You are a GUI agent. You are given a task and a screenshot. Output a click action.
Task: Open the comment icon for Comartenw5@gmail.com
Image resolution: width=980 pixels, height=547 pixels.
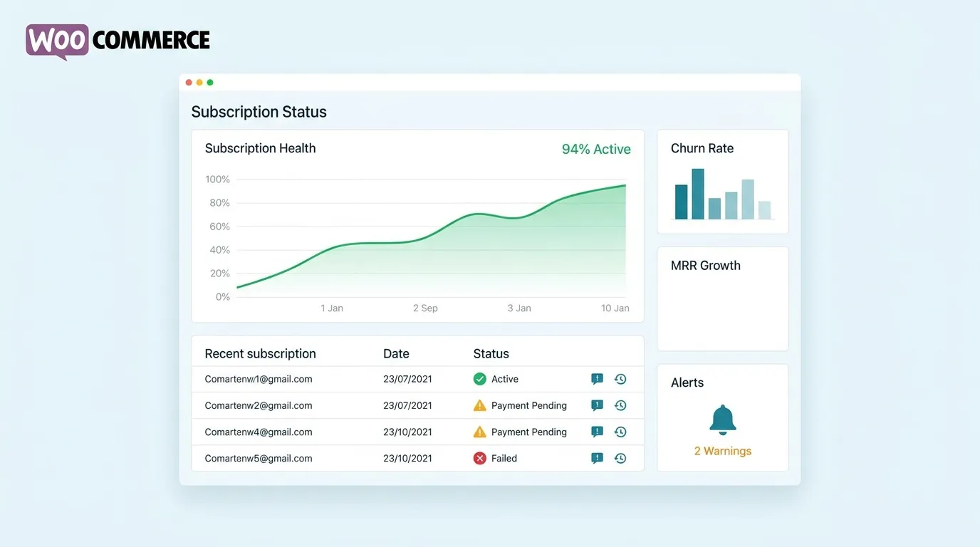(x=597, y=458)
